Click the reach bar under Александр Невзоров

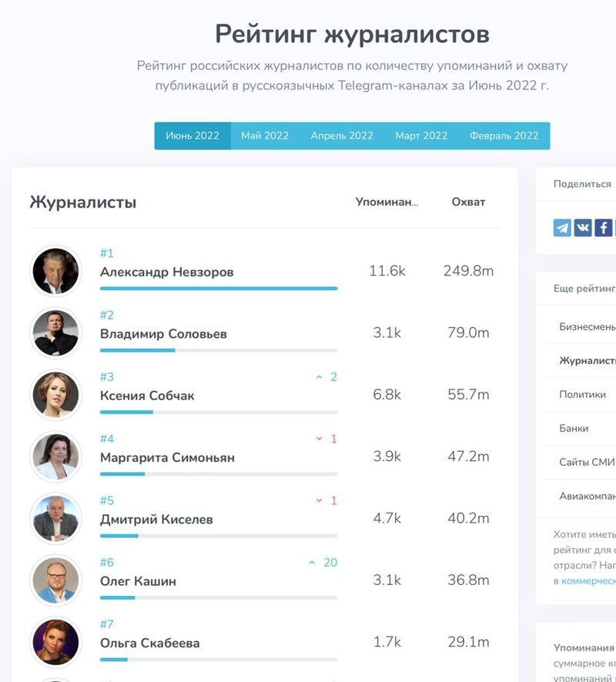(x=219, y=288)
